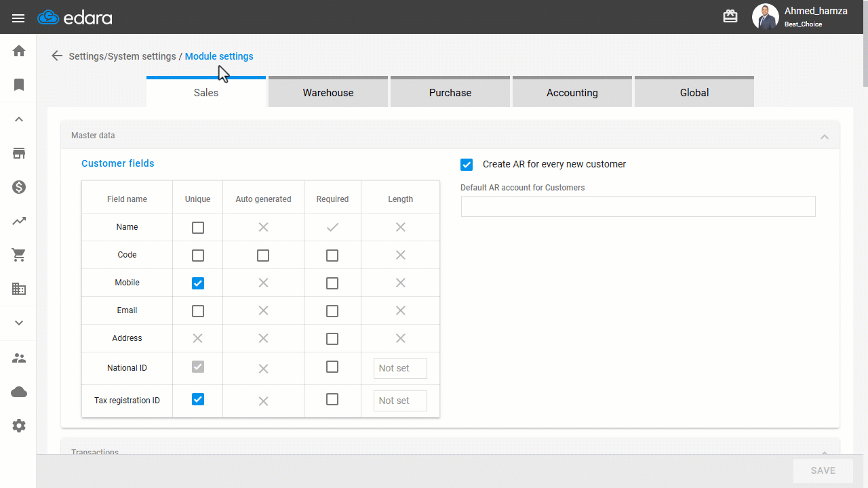Click the SAVE button
Image resolution: width=868 pixels, height=488 pixels.
823,470
